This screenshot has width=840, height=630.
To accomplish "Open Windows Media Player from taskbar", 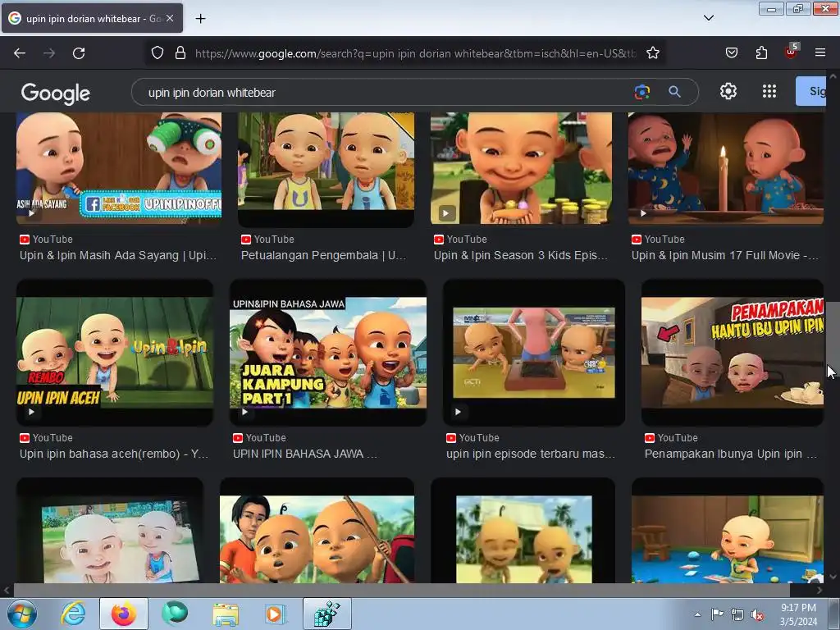I will click(276, 614).
